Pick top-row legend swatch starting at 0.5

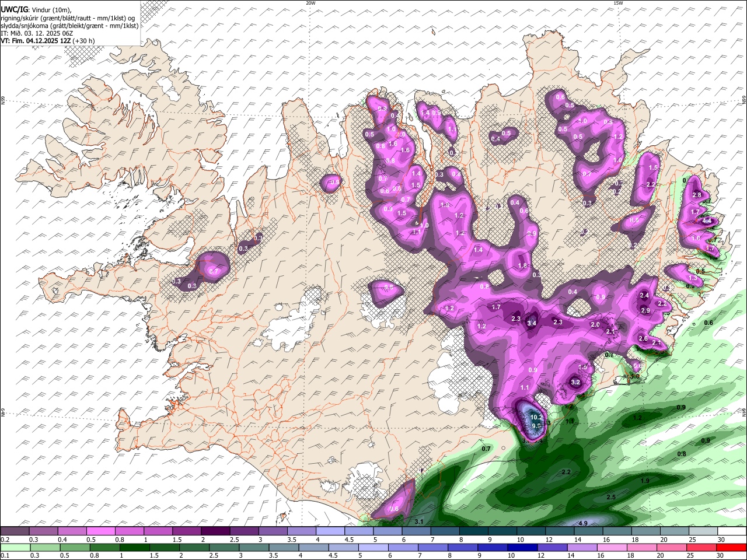pos(101,531)
